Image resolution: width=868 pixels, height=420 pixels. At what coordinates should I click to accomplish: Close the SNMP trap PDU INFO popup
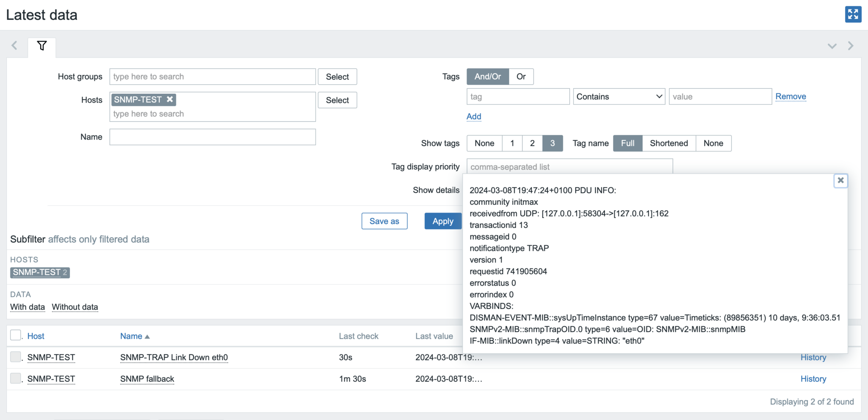point(840,180)
